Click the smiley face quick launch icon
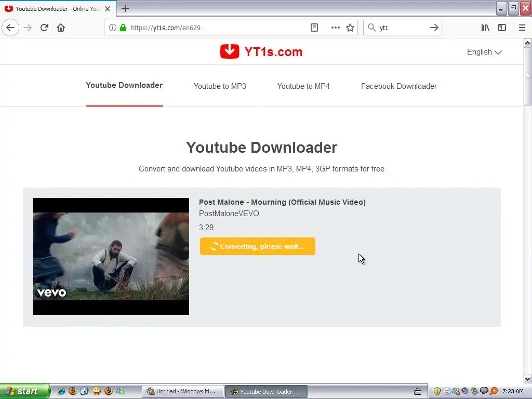532x399 pixels. [x=97, y=391]
